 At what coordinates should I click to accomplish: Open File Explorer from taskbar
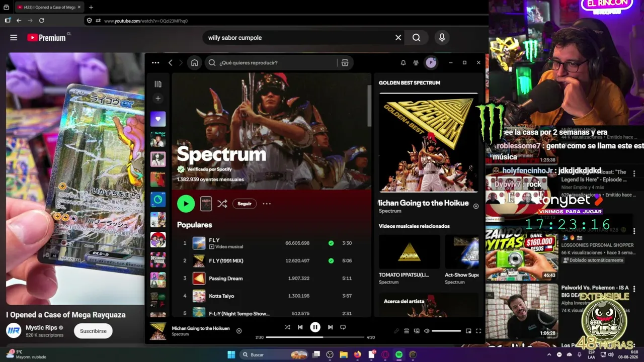click(344, 354)
